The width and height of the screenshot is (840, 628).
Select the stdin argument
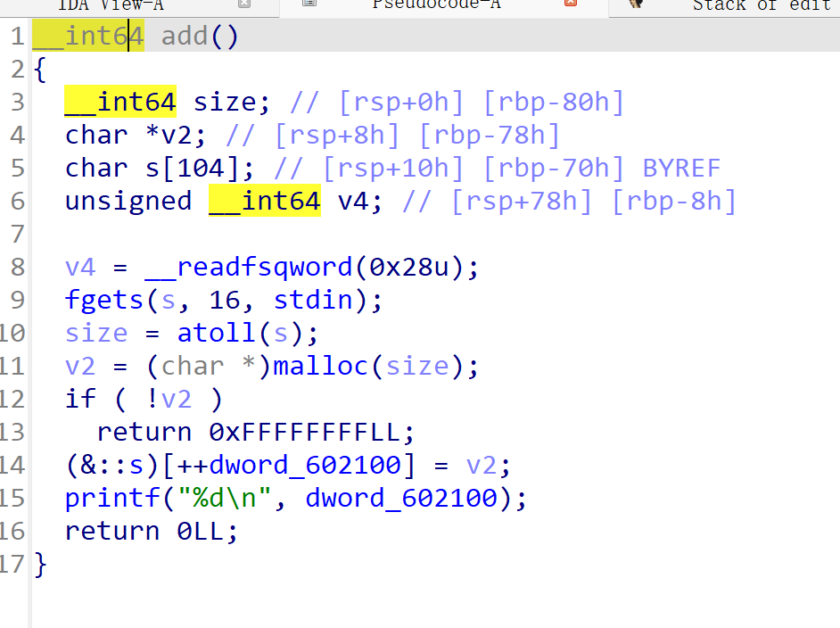click(313, 300)
